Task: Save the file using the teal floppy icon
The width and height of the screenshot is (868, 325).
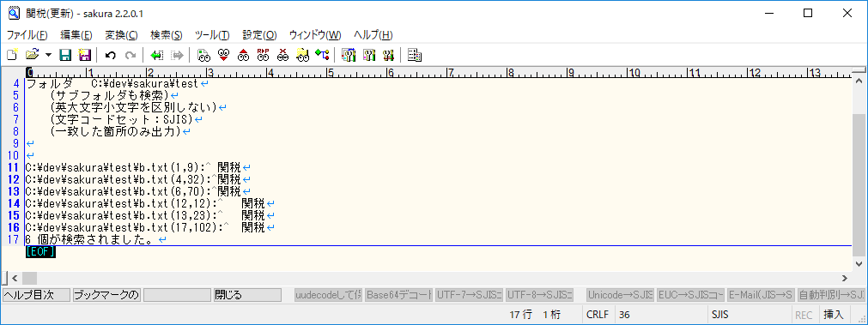Action: [66, 55]
